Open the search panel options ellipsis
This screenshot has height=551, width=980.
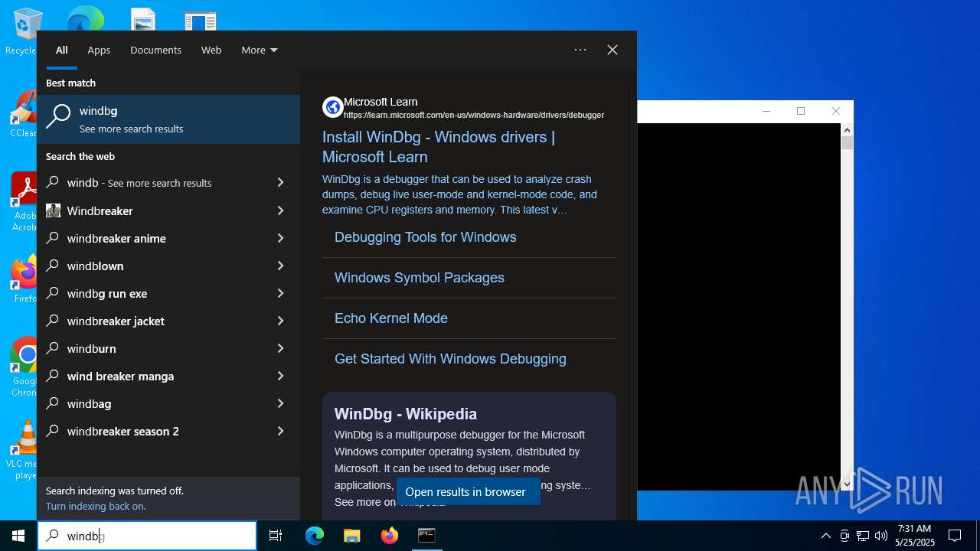pyautogui.click(x=580, y=50)
